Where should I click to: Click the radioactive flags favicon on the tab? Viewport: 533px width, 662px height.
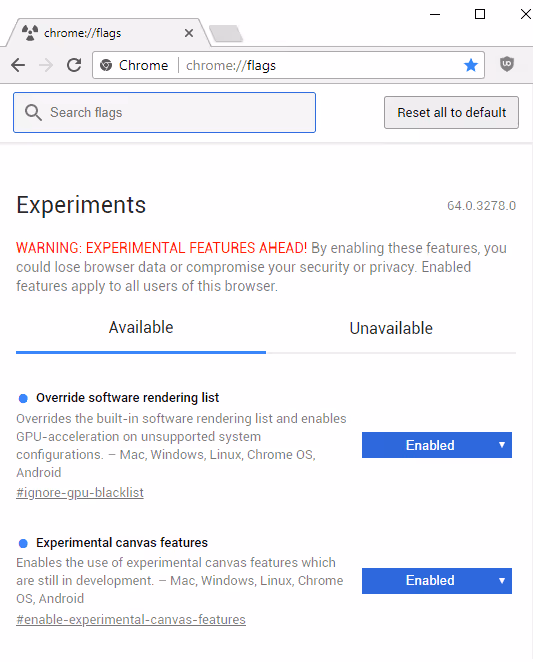[30, 33]
